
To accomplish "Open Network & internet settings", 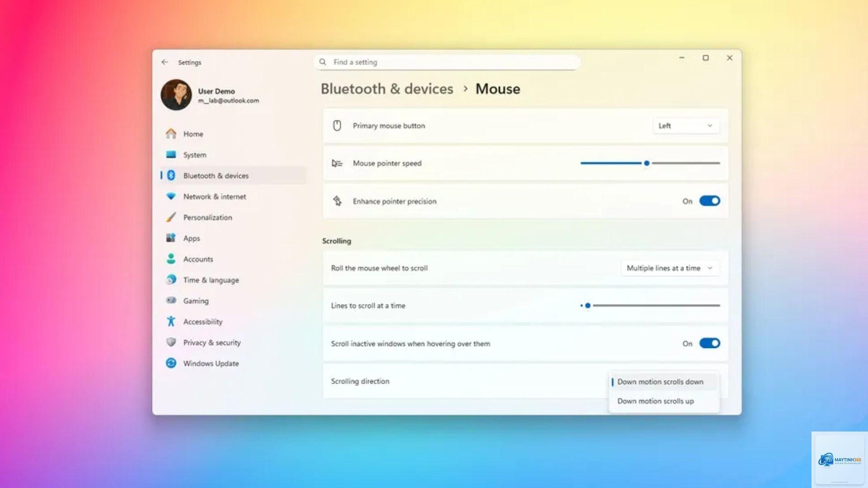I will point(234,197).
